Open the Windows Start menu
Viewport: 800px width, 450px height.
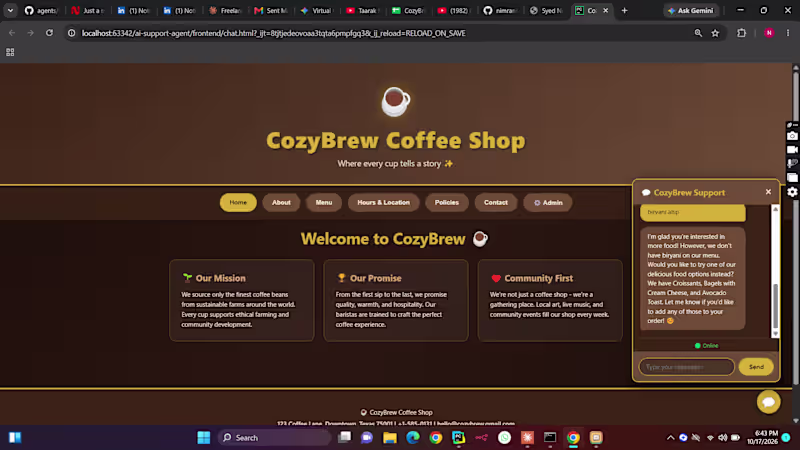point(204,437)
